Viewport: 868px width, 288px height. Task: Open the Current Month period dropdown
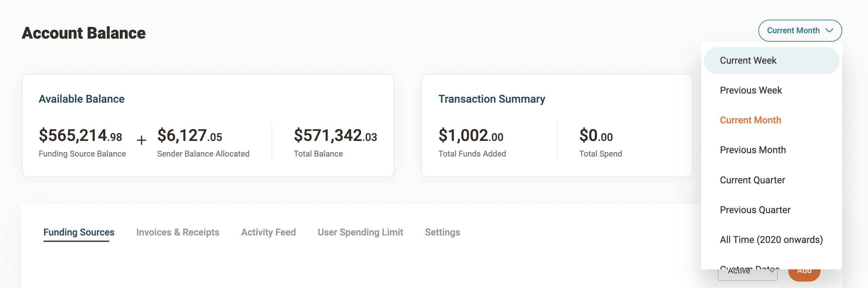coord(799,30)
